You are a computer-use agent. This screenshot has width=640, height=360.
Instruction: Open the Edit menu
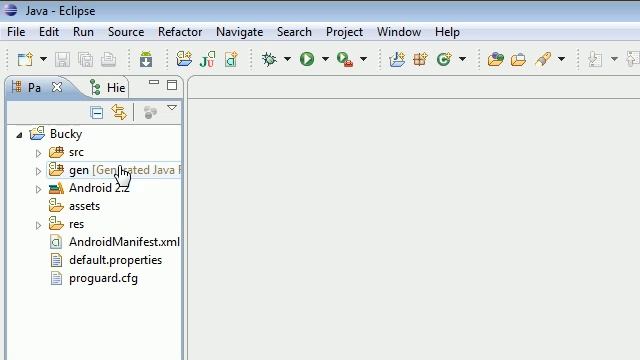[49, 32]
